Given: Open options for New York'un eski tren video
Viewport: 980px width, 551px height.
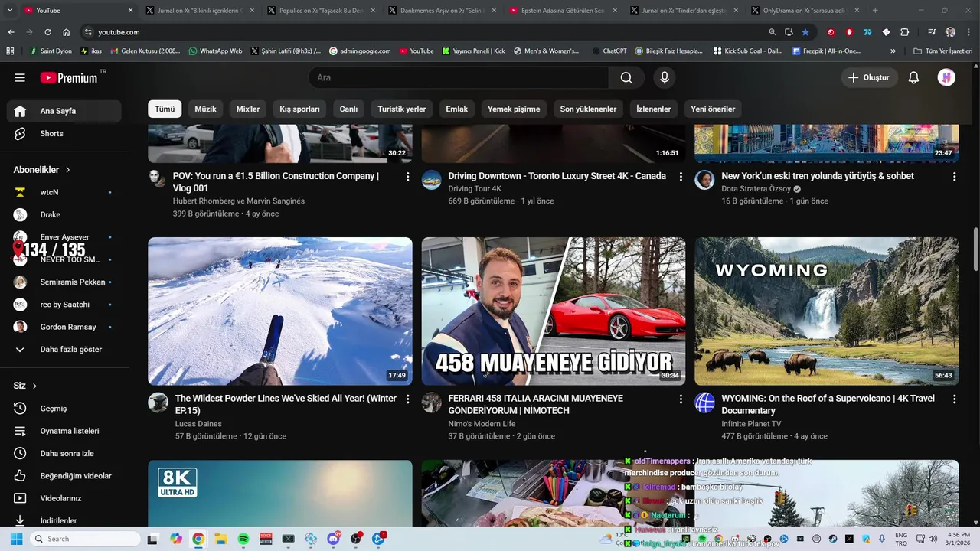Looking at the screenshot, I should point(954,177).
